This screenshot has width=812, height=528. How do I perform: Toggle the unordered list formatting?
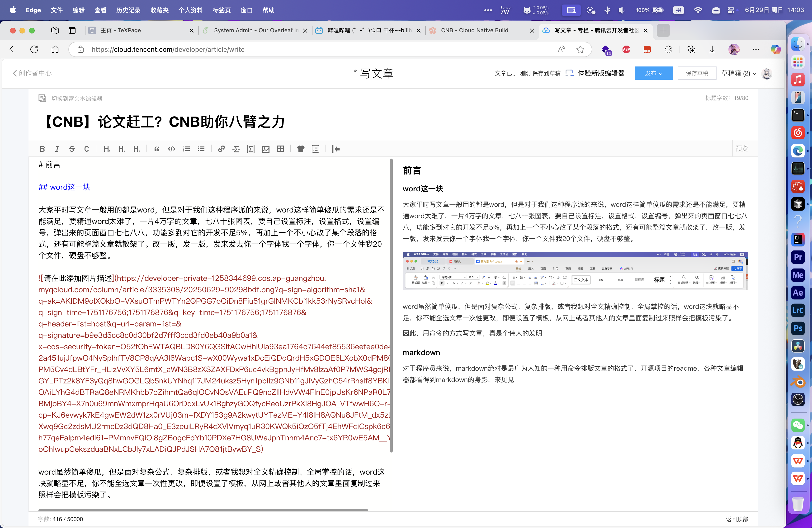201,149
